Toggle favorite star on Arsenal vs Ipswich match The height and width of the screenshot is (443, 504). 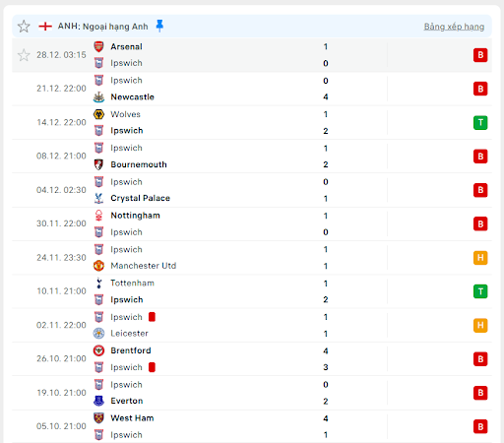(x=24, y=55)
